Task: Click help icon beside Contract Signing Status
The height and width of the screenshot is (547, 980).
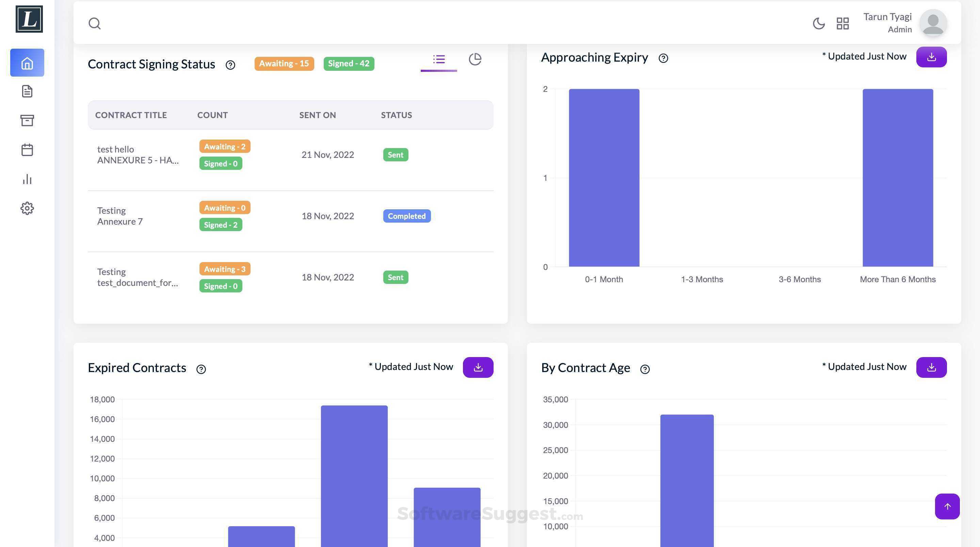Action: tap(230, 65)
